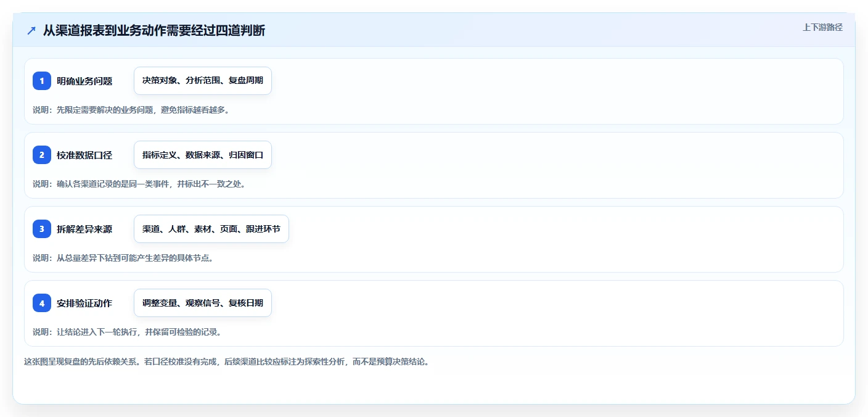Click the note 确认各渠道记录的是同一类事件

coord(139,184)
